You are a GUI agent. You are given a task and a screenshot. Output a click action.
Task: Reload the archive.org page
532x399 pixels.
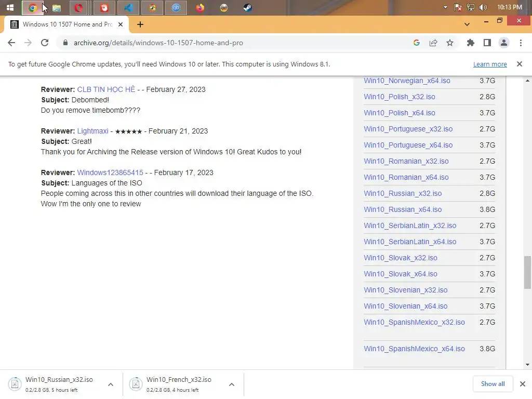click(x=45, y=43)
